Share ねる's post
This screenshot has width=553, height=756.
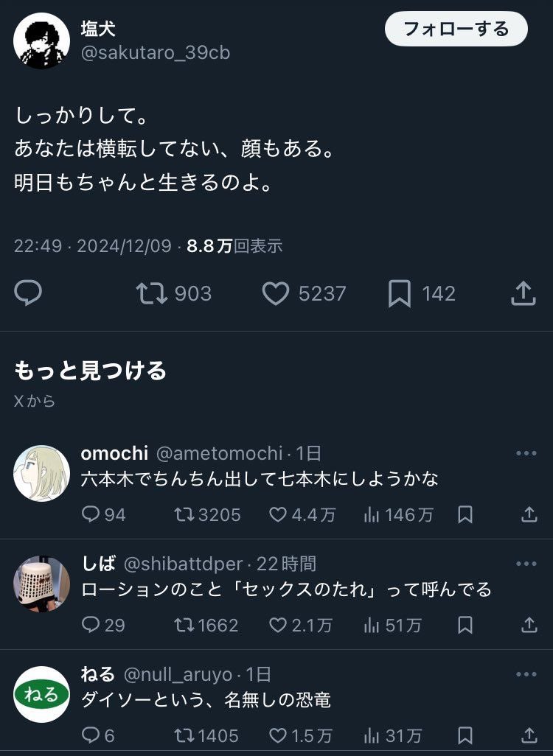[529, 735]
